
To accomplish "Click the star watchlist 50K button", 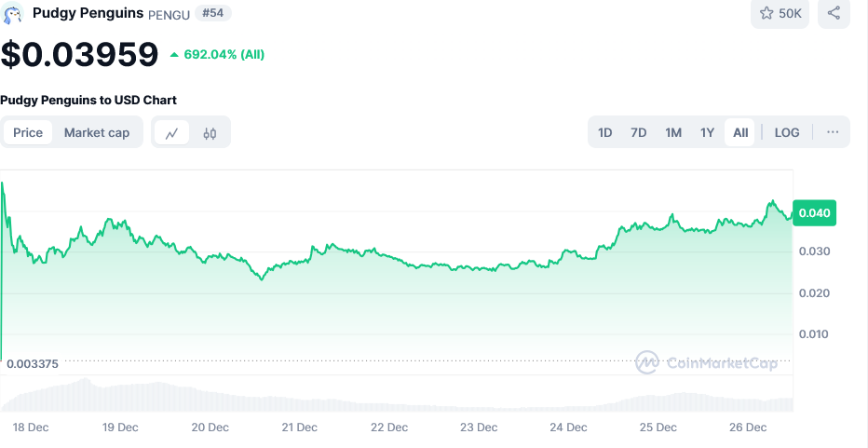I will [782, 13].
